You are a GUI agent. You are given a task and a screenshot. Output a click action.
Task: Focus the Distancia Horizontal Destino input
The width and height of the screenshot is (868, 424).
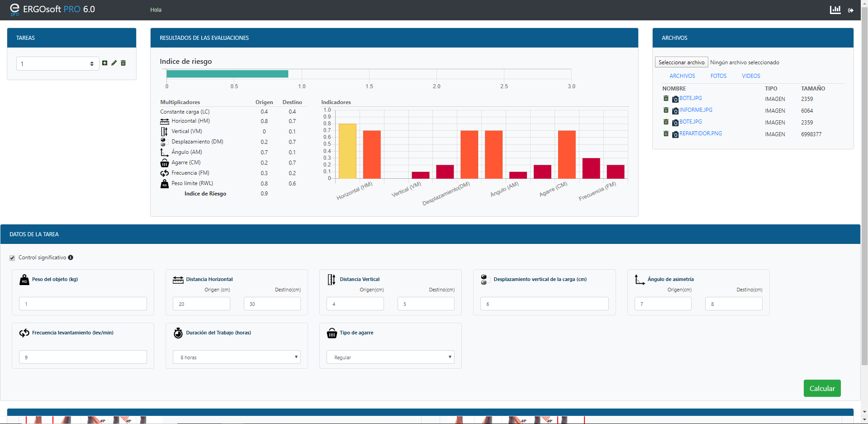tap(272, 304)
